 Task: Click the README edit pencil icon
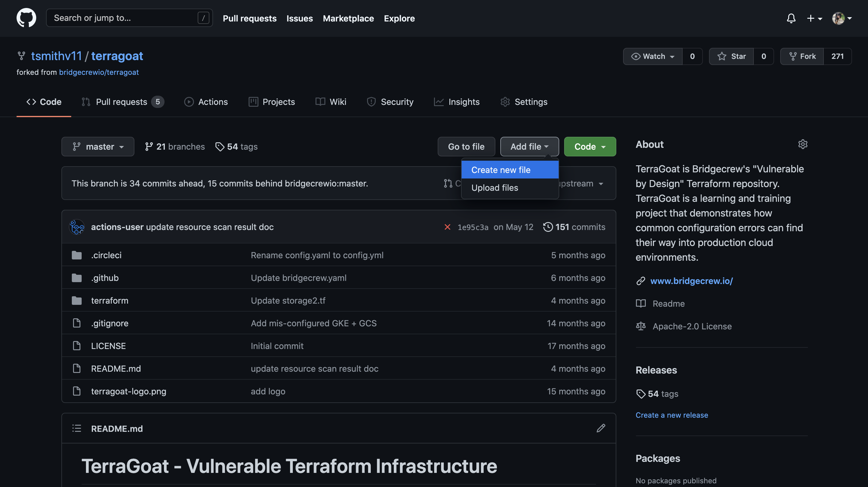pyautogui.click(x=601, y=428)
